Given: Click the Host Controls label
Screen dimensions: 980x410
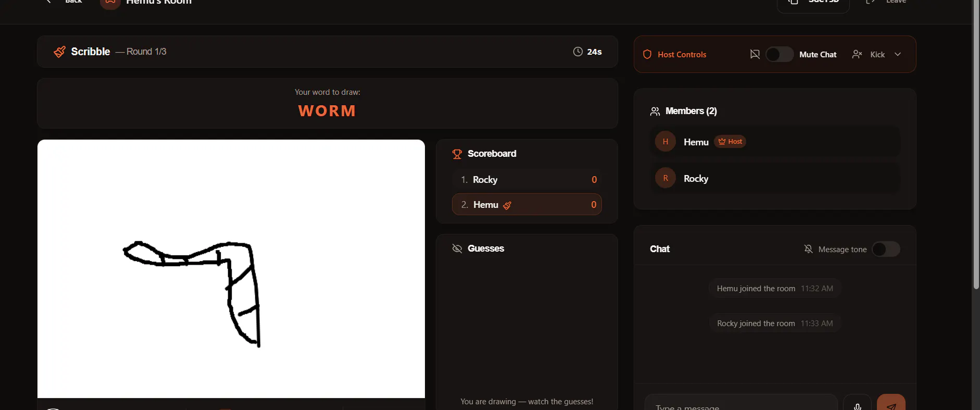Looking at the screenshot, I should [682, 54].
